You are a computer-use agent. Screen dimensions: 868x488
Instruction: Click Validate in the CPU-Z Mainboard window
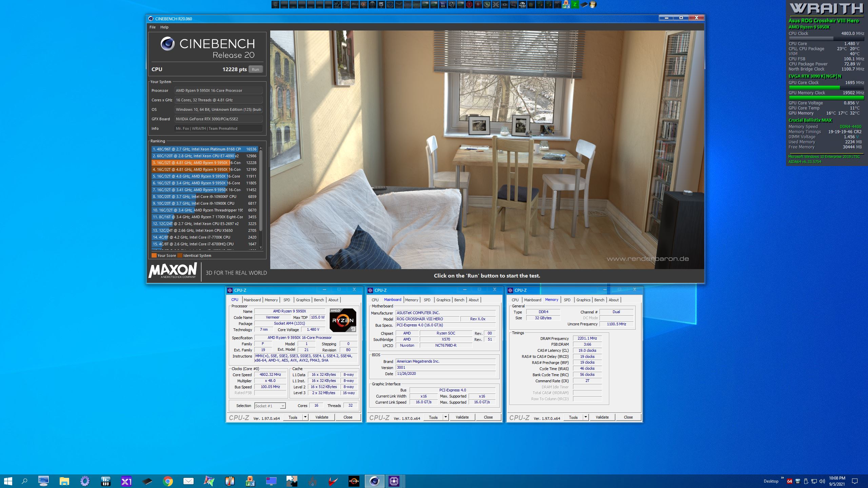click(x=462, y=417)
